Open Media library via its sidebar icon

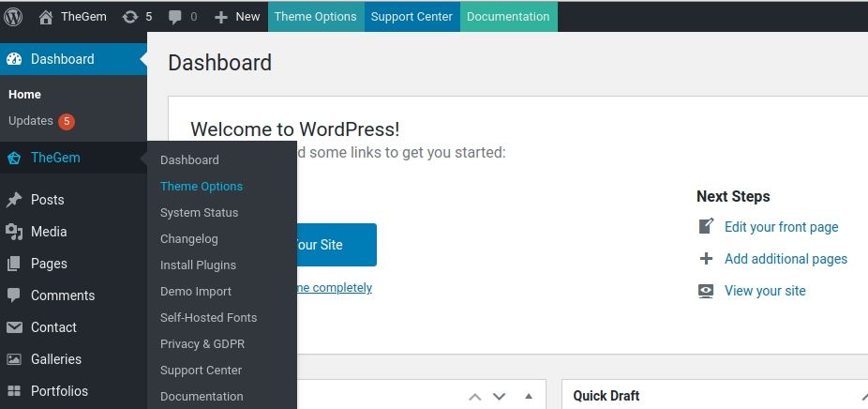pyautogui.click(x=14, y=232)
